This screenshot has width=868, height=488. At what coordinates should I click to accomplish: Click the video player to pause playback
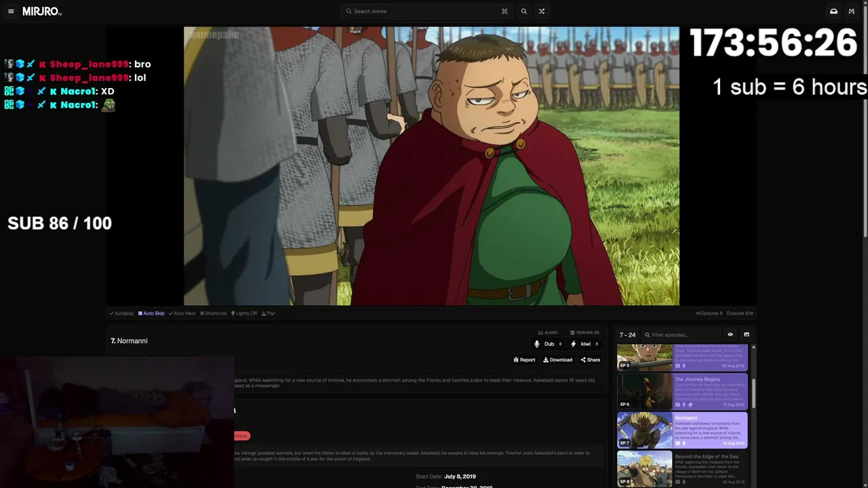[431, 166]
